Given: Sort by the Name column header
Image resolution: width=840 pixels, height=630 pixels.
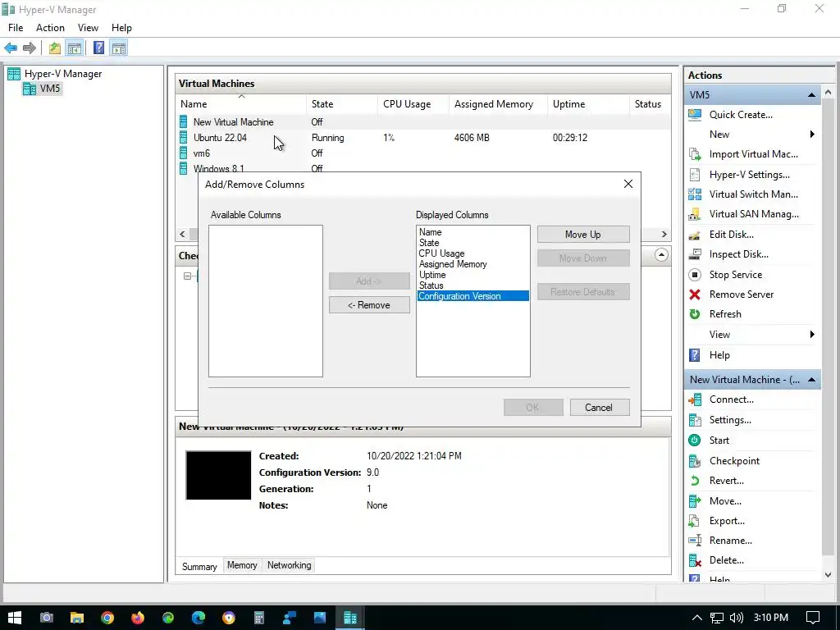Looking at the screenshot, I should pyautogui.click(x=241, y=104).
